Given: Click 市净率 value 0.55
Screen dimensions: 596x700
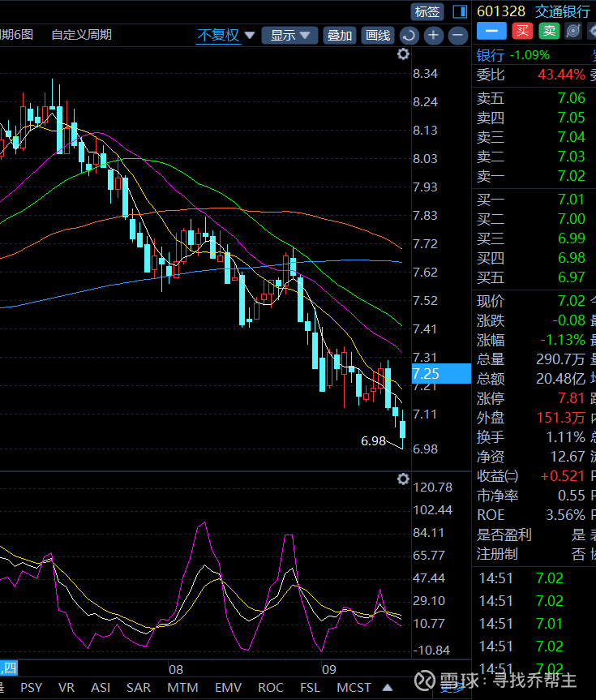Looking at the screenshot, I should coord(572,496).
